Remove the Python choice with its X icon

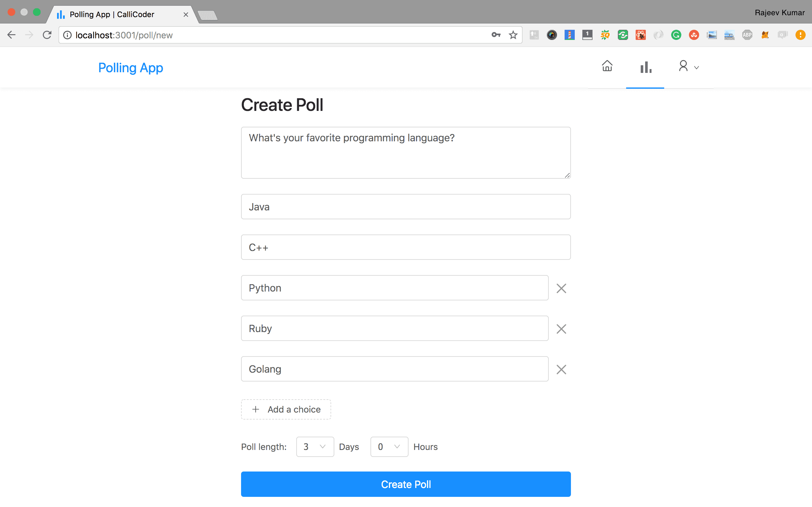click(x=561, y=288)
